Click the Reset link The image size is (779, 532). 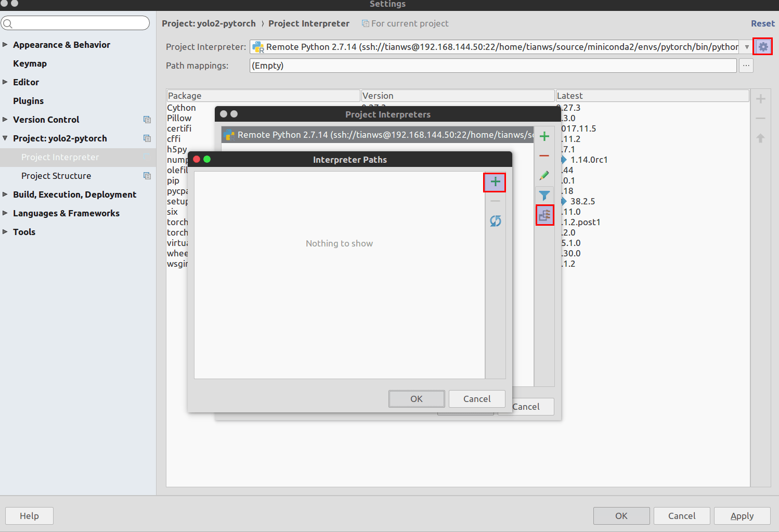tap(762, 23)
